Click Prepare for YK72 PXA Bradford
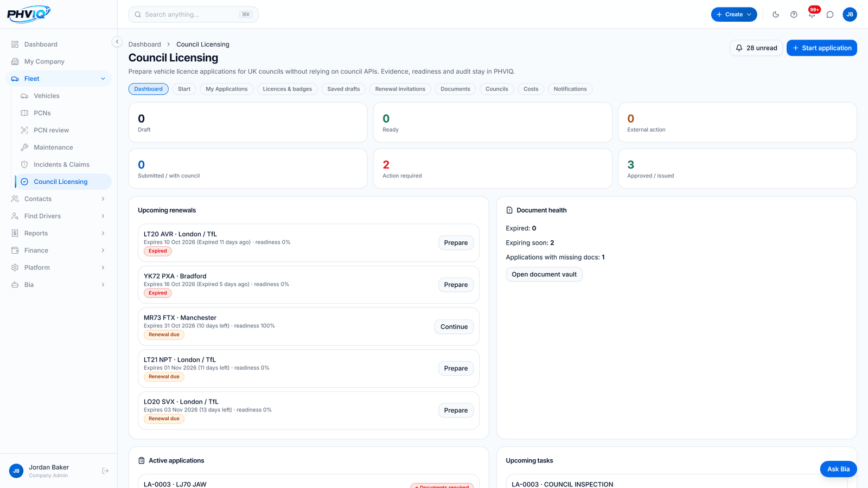868x488 pixels. point(456,285)
